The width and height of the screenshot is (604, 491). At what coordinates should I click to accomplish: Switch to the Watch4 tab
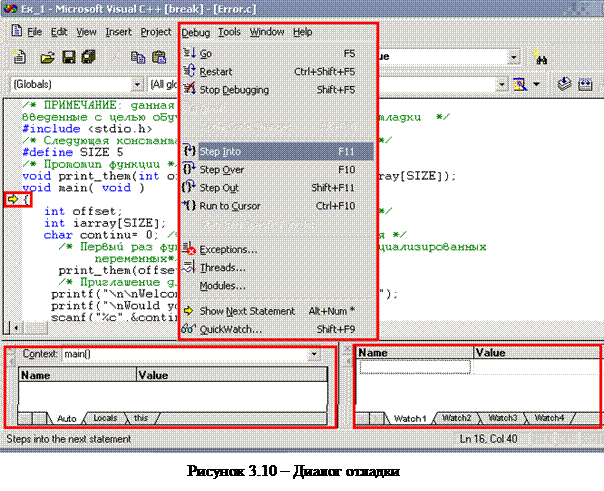(549, 418)
